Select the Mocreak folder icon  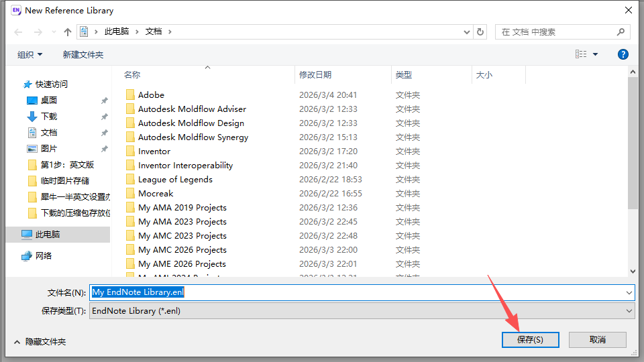coord(130,193)
